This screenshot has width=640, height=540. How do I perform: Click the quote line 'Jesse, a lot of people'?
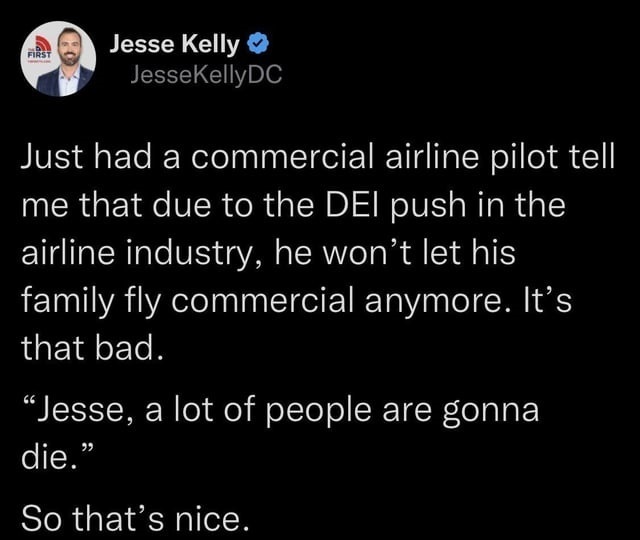280,411
